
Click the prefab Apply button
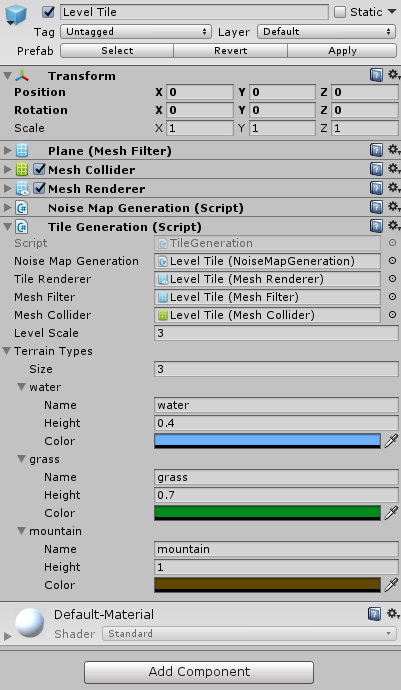tap(342, 51)
